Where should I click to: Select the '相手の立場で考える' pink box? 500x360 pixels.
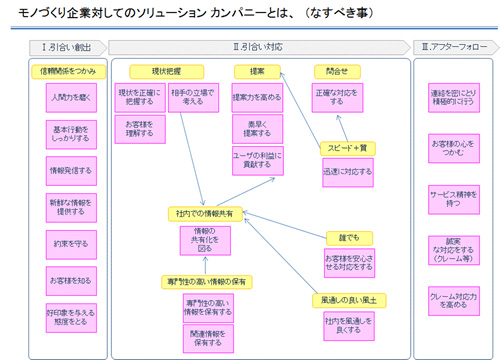[x=193, y=98]
